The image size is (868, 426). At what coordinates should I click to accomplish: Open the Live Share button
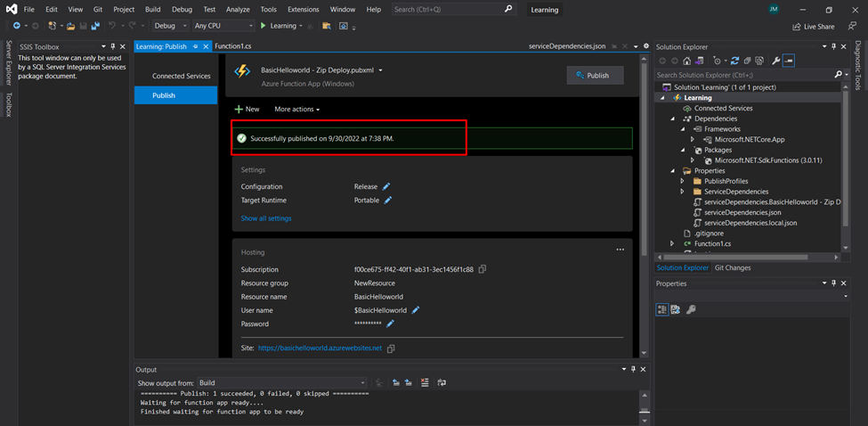(813, 26)
